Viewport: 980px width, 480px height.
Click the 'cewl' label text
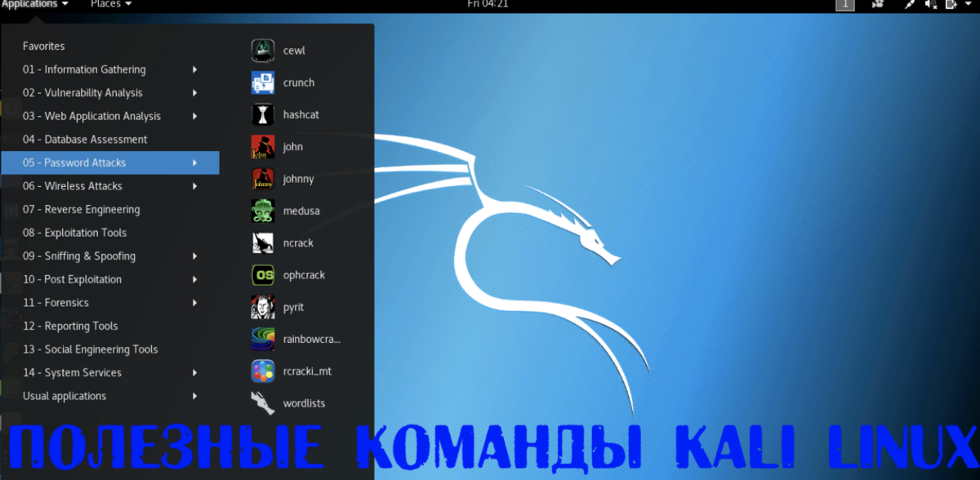point(294,51)
